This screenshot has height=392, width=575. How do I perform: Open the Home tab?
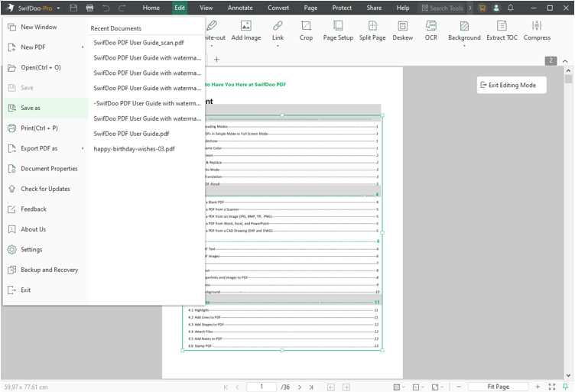click(x=151, y=8)
